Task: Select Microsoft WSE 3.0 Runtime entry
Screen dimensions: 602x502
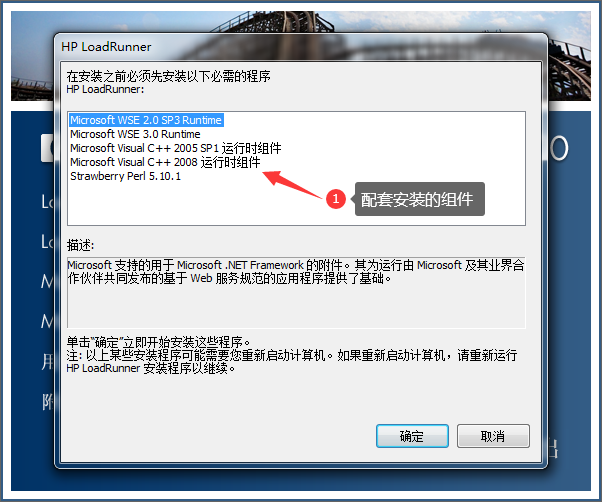Action: 135,134
